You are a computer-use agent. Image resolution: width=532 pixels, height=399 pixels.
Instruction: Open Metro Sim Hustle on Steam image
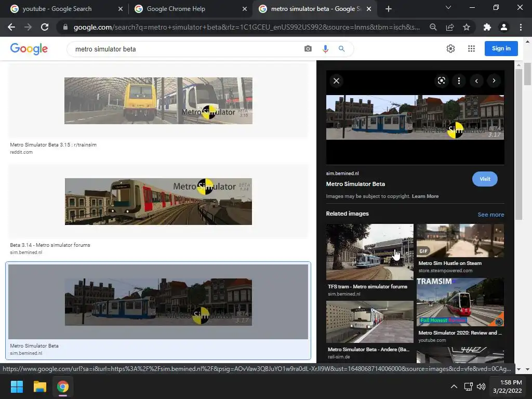[460, 240]
